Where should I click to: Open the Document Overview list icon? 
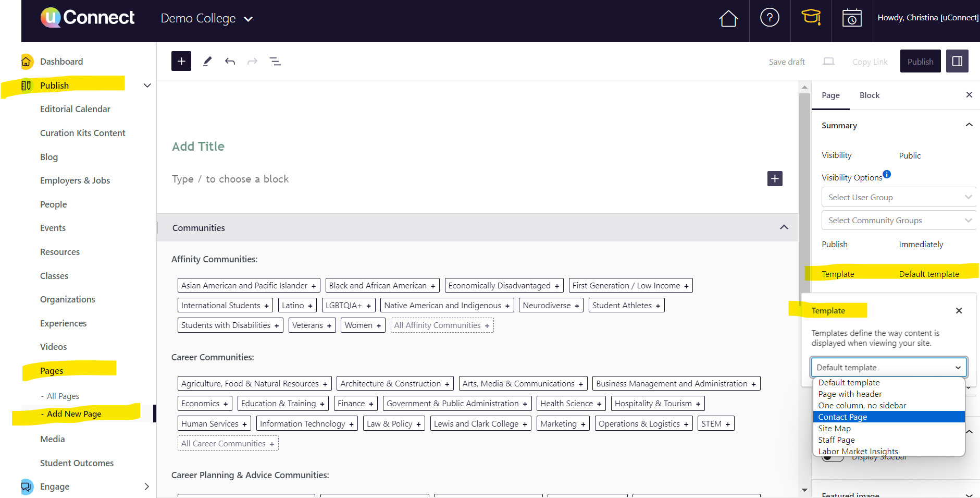pos(275,62)
